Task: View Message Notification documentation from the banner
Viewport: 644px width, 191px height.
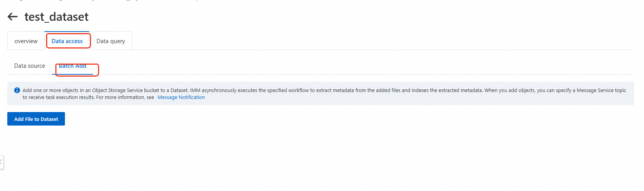Action: [181, 97]
